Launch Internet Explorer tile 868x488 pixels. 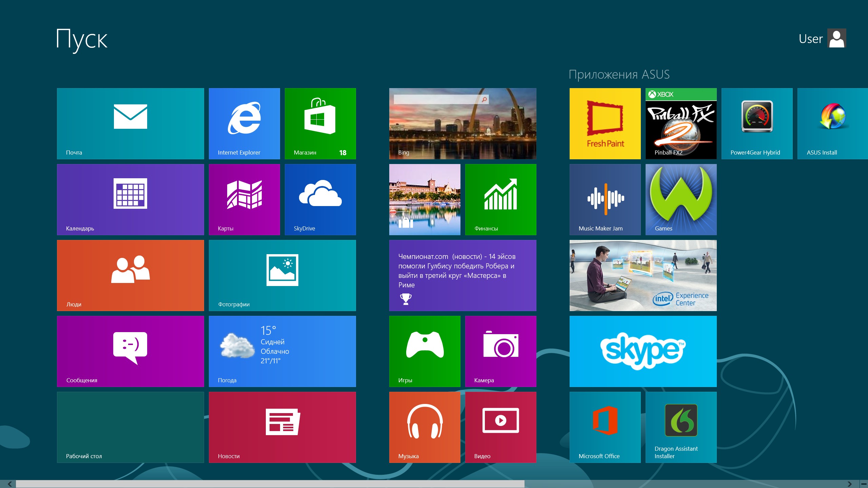click(244, 124)
